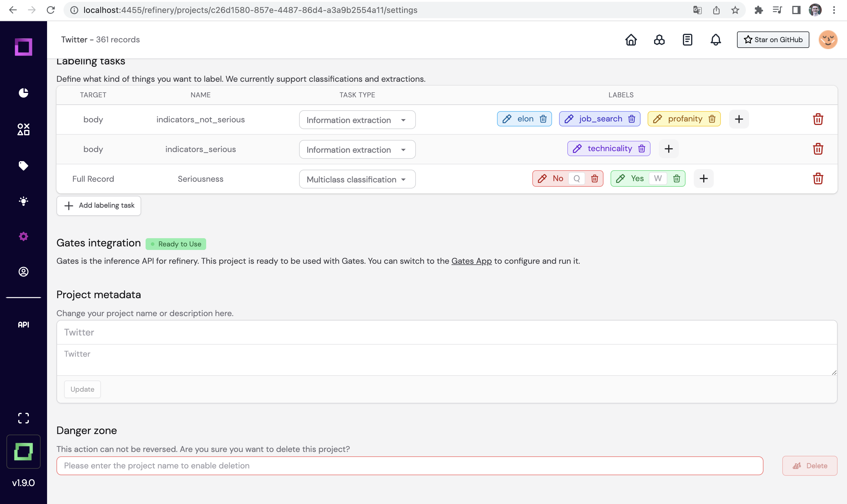Screen dimensions: 847x504
Task: Open task type dropdown for indicators_serious
Action: click(357, 149)
